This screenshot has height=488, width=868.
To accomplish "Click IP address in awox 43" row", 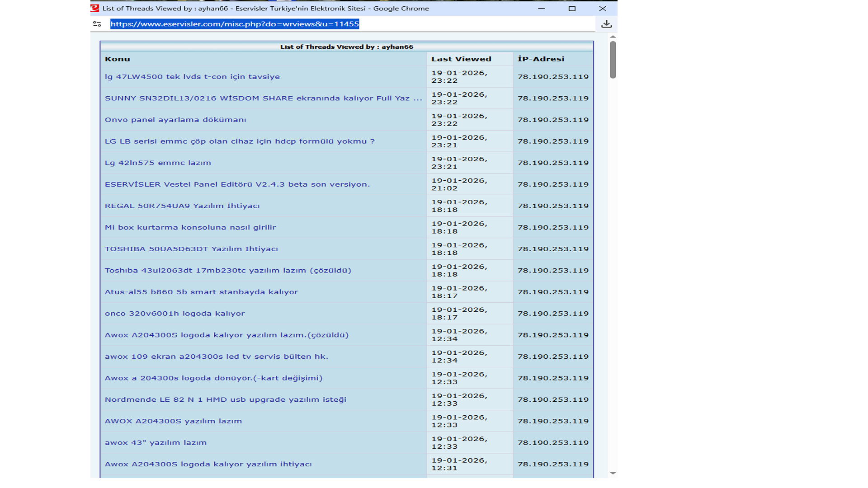I will tap(553, 443).
